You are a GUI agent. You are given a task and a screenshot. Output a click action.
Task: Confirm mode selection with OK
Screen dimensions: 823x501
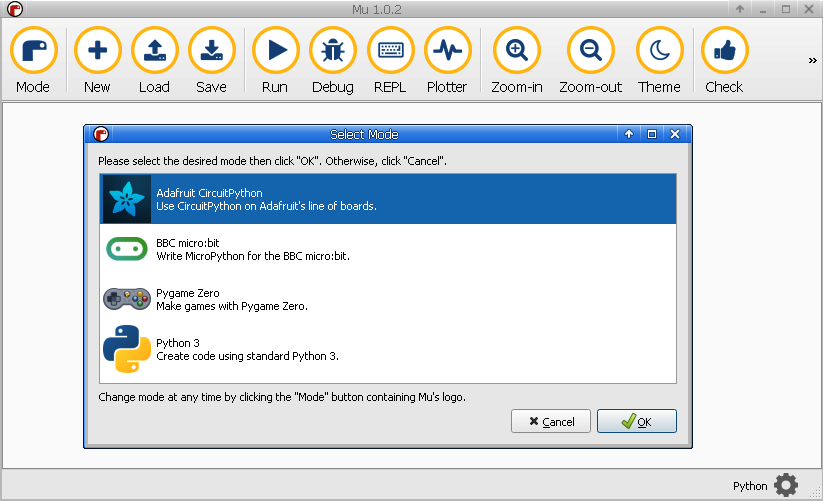point(637,421)
